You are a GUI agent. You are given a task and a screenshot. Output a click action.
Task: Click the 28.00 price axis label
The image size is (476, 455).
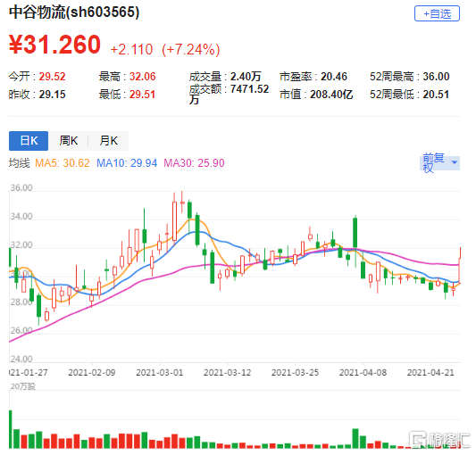coord(21,302)
